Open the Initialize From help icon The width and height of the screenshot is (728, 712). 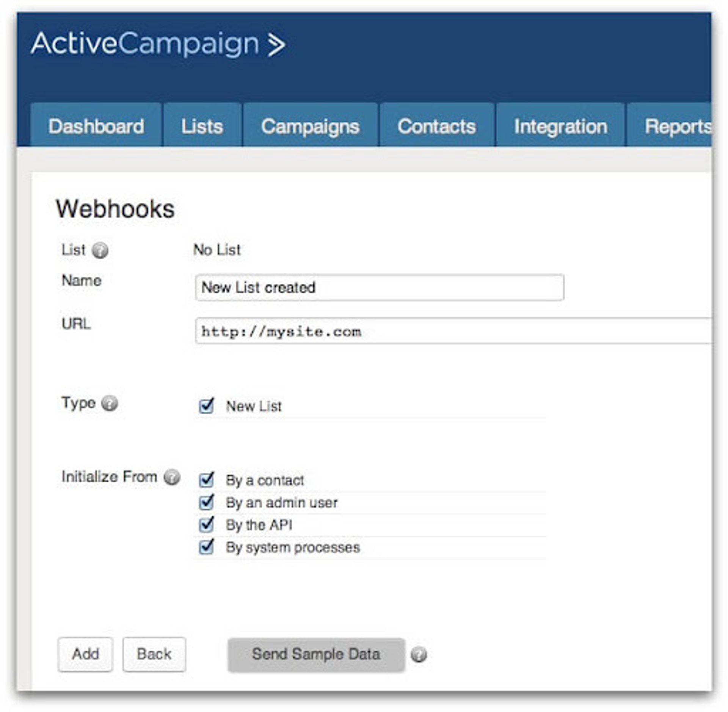(x=172, y=477)
